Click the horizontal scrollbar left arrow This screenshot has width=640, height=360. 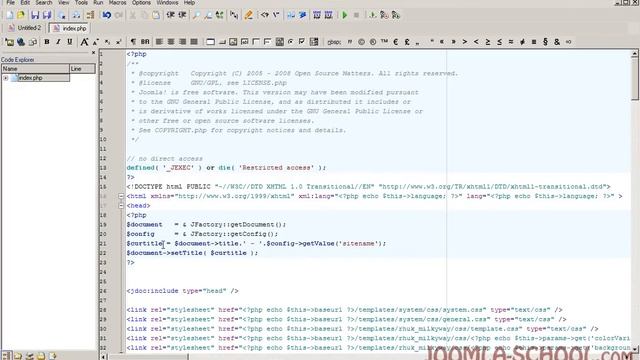104,357
